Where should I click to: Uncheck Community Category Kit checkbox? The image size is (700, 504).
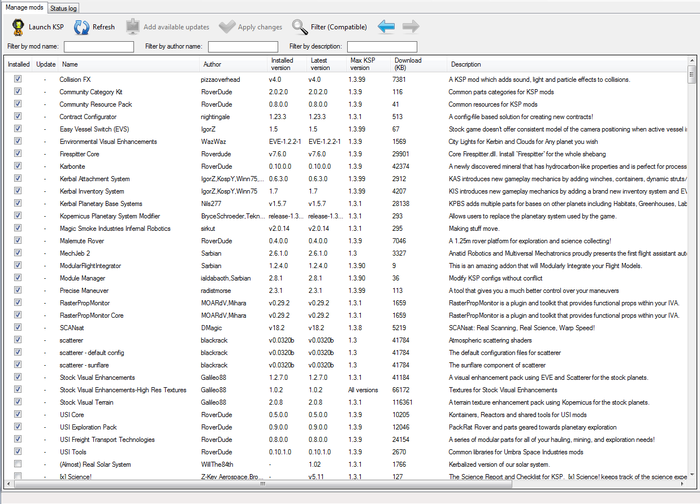(x=18, y=92)
